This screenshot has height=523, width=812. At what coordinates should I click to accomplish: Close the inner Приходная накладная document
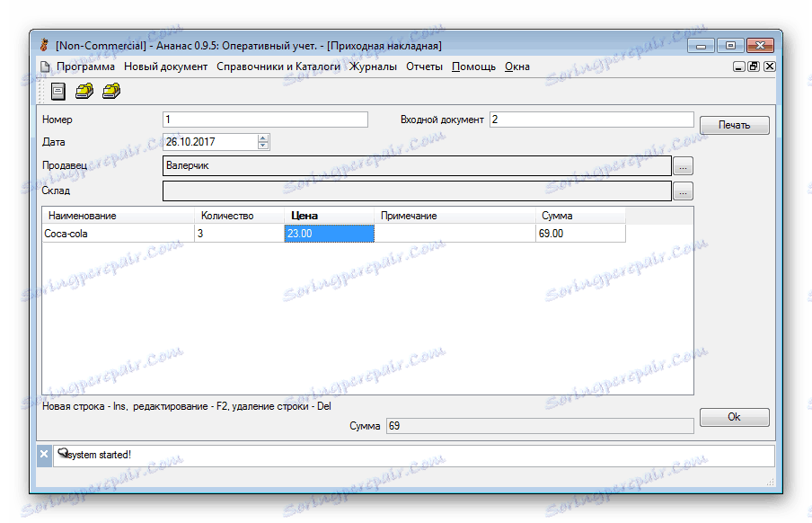pyautogui.click(x=770, y=66)
